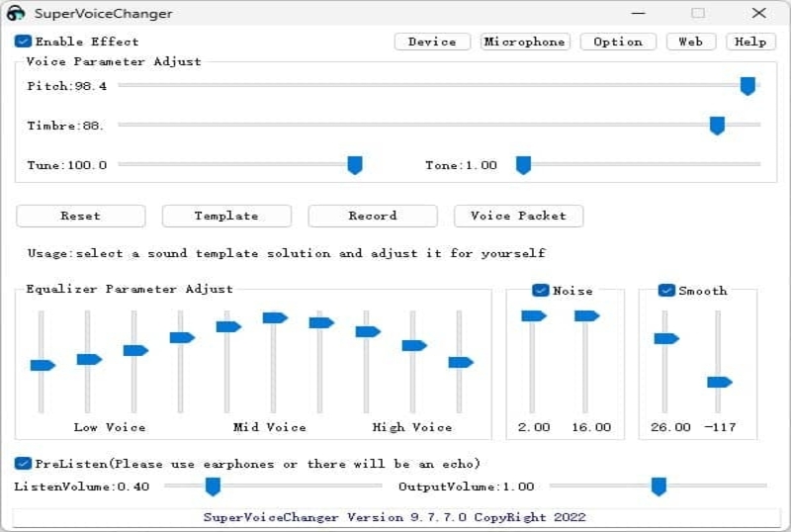Click the OutputVolume slider handle
This screenshot has height=532, width=791.
click(x=659, y=487)
